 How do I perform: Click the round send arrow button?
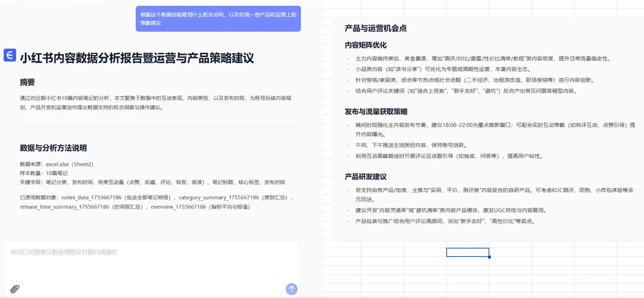pos(292,289)
